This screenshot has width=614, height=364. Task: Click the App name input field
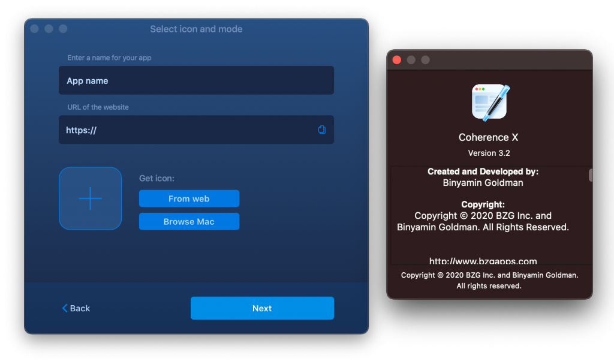(x=196, y=80)
